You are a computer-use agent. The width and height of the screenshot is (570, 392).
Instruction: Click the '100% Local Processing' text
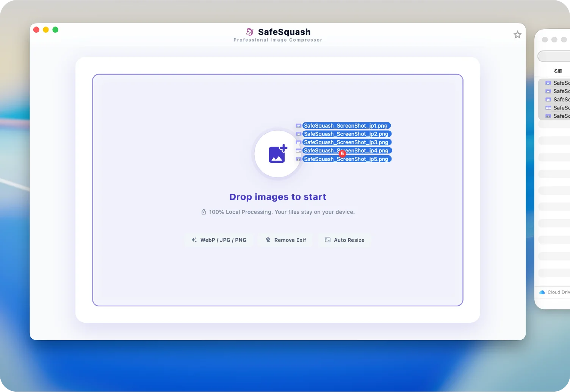pyautogui.click(x=241, y=212)
